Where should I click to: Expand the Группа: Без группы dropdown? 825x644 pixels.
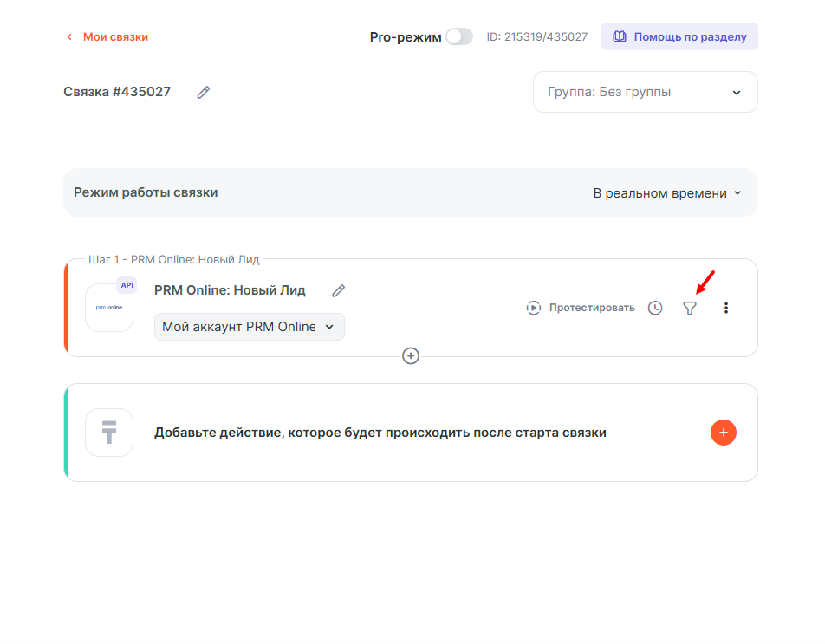(645, 92)
